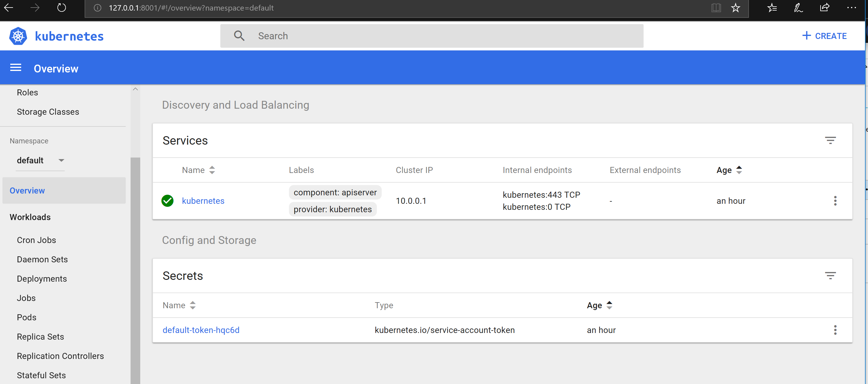Go to Daemon Sets
The height and width of the screenshot is (384, 868).
tap(42, 259)
